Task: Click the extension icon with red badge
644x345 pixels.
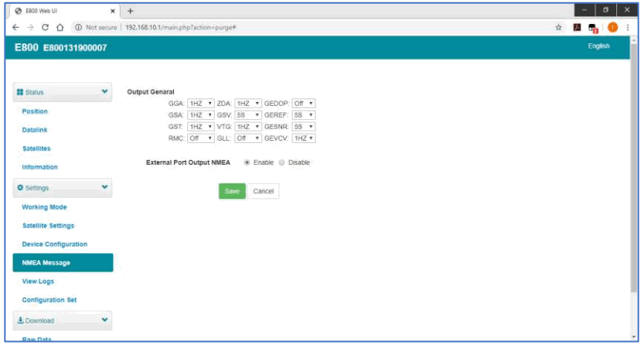Action: pos(593,28)
